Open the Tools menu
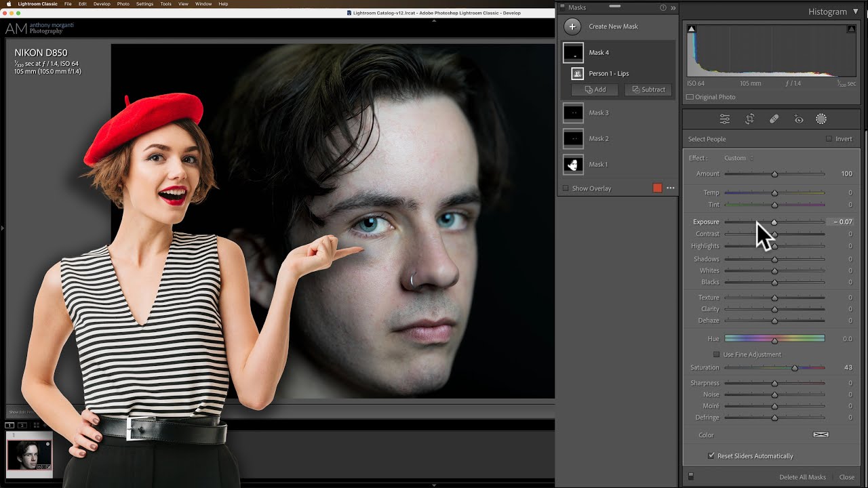This screenshot has height=488, width=868. pos(165,4)
